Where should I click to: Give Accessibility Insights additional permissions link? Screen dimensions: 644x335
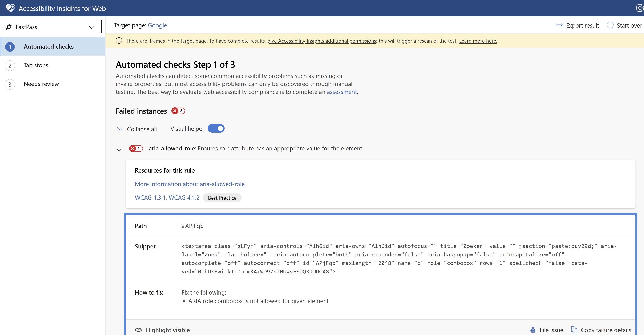pos(322,41)
